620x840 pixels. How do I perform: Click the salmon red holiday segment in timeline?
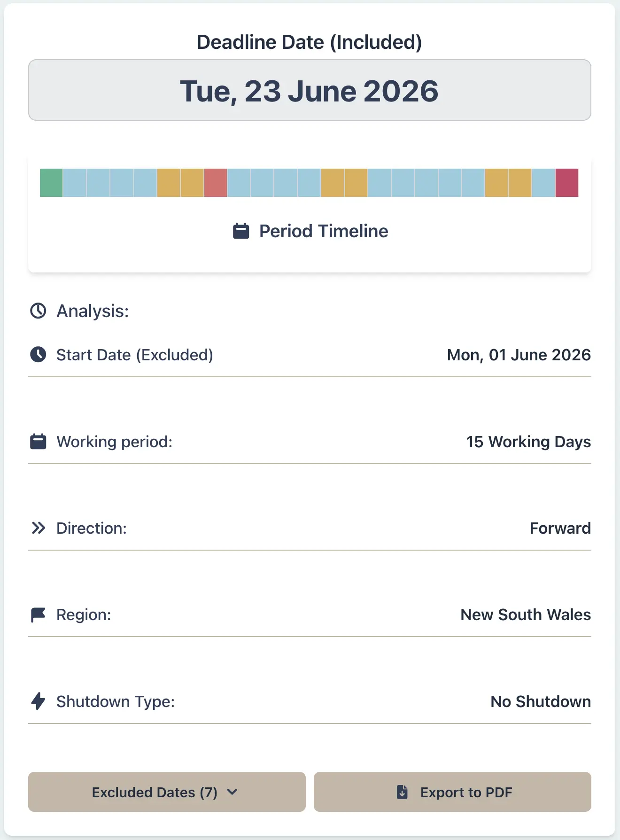[216, 183]
